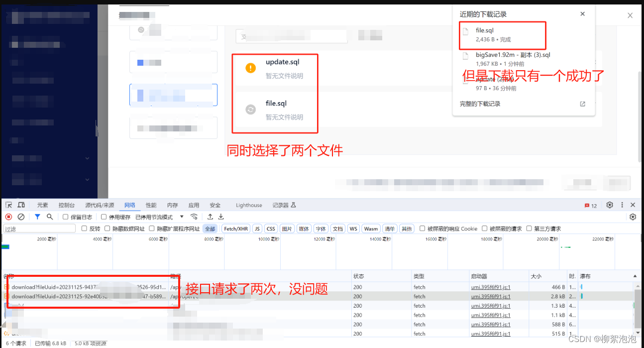The width and height of the screenshot is (644, 348).
Task: Enable the 保留日志 checkbox
Action: click(x=66, y=217)
